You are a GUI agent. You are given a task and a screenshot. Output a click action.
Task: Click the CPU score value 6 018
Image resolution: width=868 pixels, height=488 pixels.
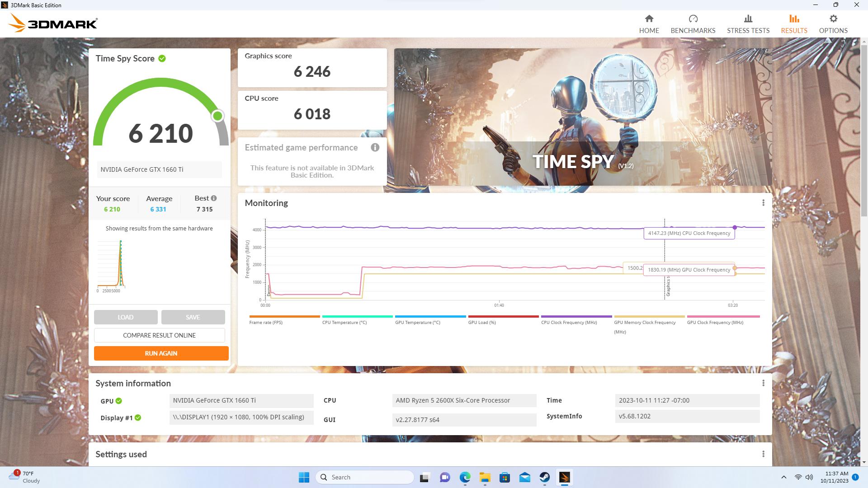pyautogui.click(x=312, y=114)
